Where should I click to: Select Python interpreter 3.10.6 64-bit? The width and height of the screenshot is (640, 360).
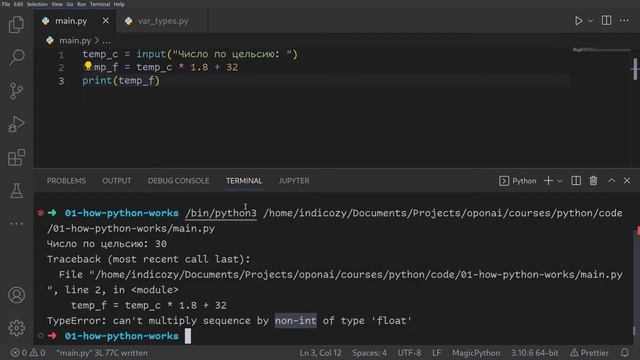click(535, 353)
